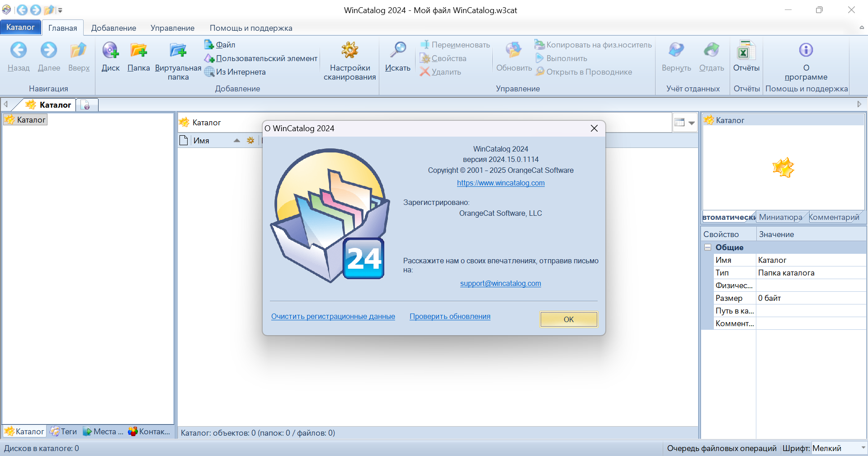Click the quick access back arrow

[22, 10]
